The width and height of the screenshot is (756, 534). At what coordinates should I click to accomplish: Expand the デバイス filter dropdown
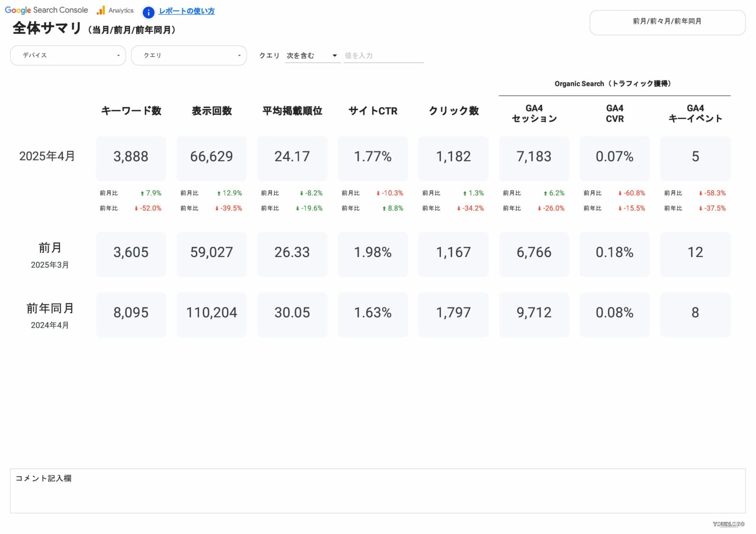click(68, 55)
